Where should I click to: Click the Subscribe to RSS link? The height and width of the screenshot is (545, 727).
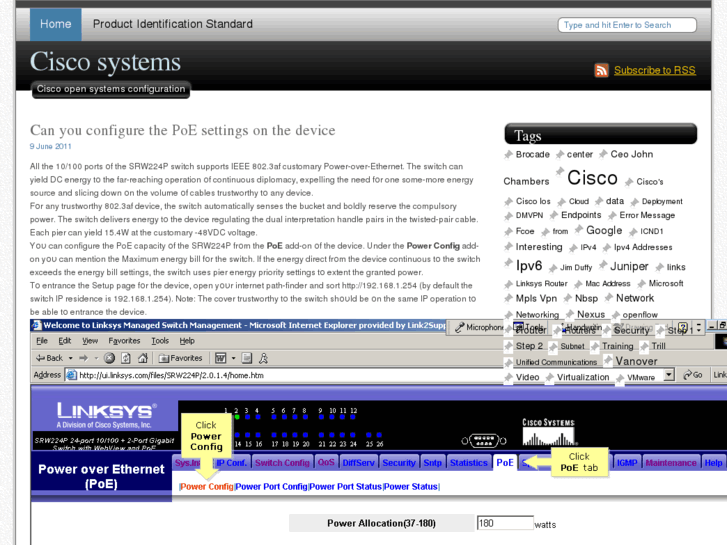pyautogui.click(x=655, y=71)
